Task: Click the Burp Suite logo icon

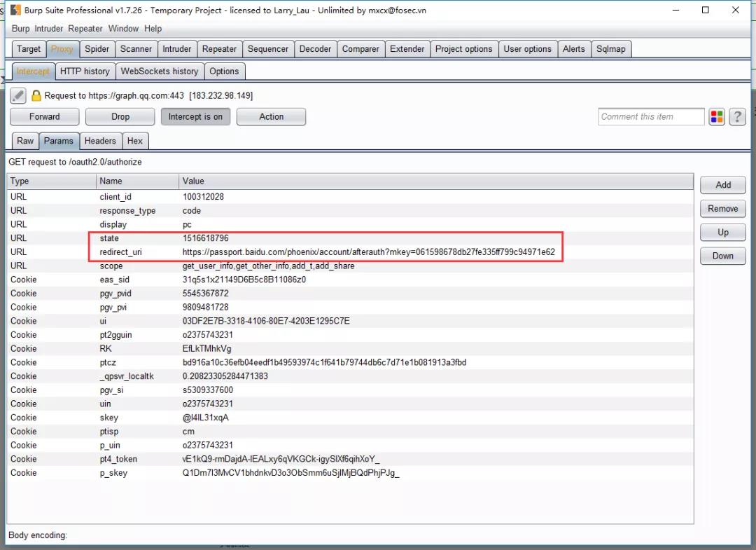Action: (15, 10)
